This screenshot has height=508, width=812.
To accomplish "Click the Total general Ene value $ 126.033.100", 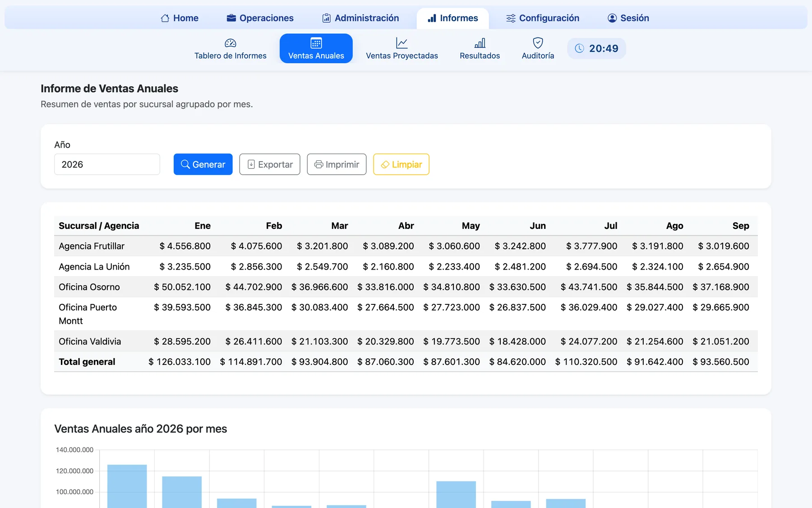I will pos(180,362).
